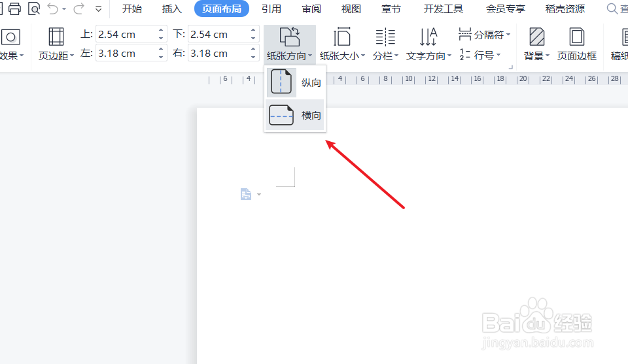The width and height of the screenshot is (628, 364).
Task: Increase the bottom margin value
Action: [253, 30]
